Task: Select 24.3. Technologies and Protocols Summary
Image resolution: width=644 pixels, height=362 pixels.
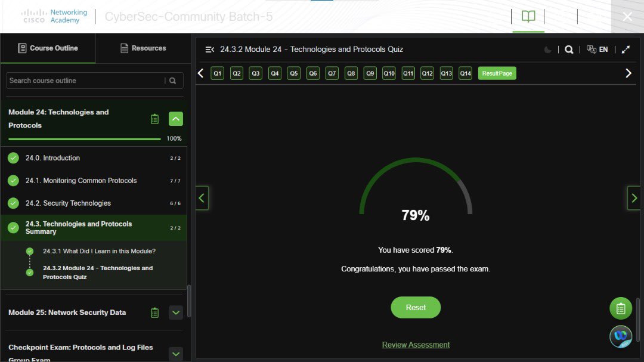Action: click(x=94, y=228)
